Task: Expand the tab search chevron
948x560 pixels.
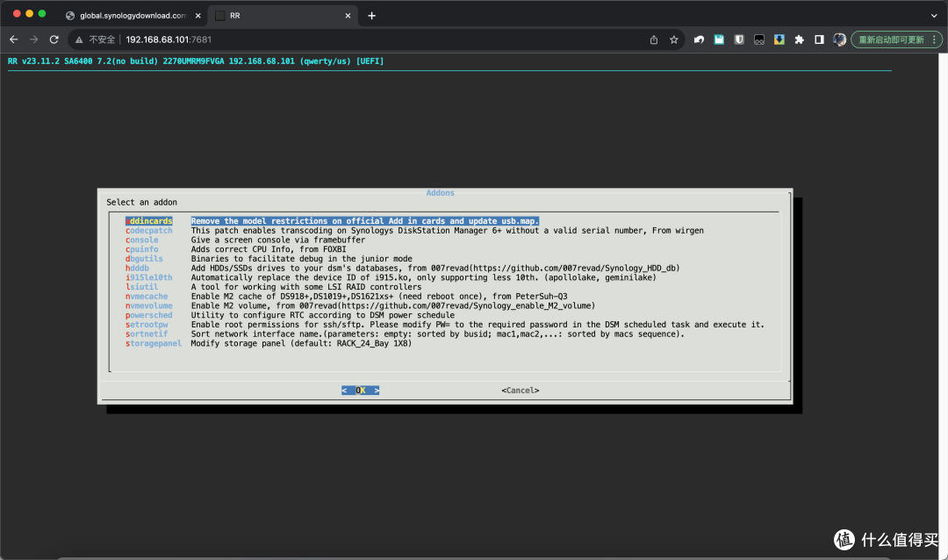Action: tap(932, 15)
